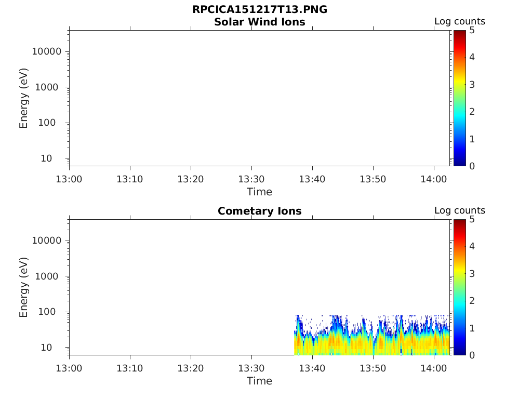Viewport: 532px width, 399px height.
Task: Click the 13:20 tick label on Cometary Ions plot
Action: click(191, 368)
